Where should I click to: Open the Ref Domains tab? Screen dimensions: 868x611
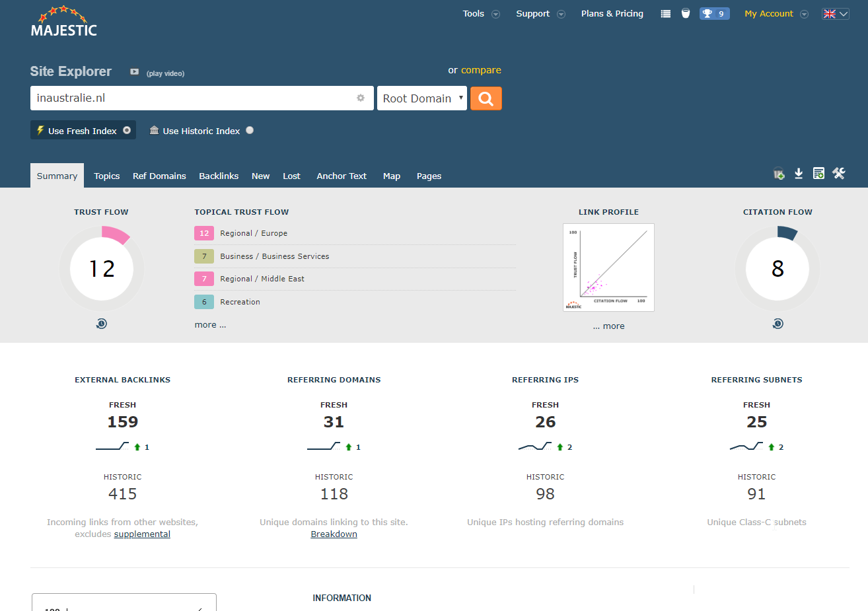pyautogui.click(x=159, y=176)
